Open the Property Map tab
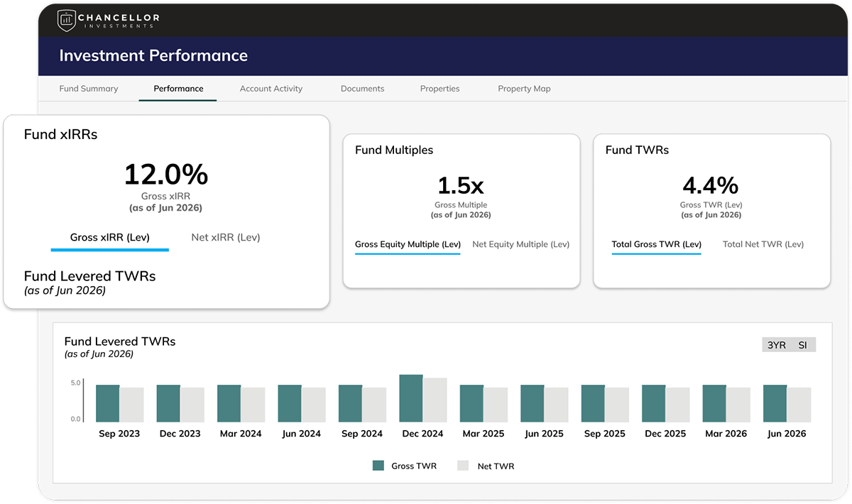This screenshot has width=852, height=504. pyautogui.click(x=524, y=89)
